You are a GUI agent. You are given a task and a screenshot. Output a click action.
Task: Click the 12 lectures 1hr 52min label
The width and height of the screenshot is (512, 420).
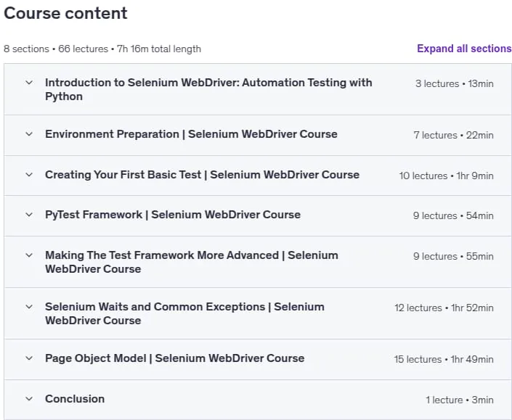coord(444,308)
